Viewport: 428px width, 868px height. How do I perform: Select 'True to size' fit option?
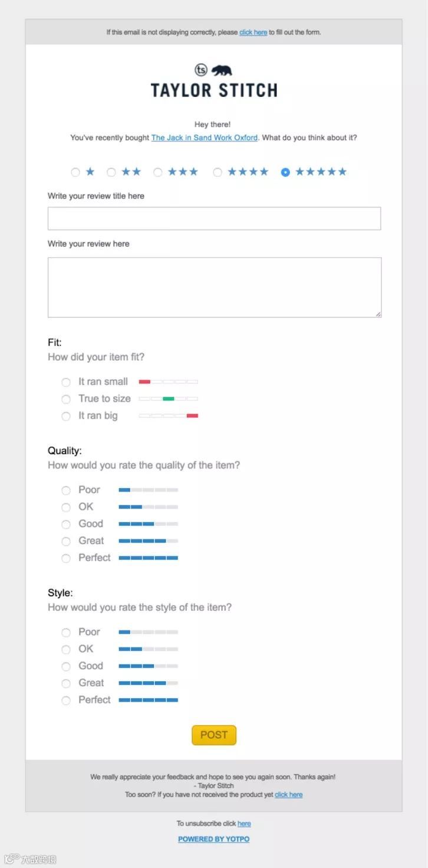66,399
